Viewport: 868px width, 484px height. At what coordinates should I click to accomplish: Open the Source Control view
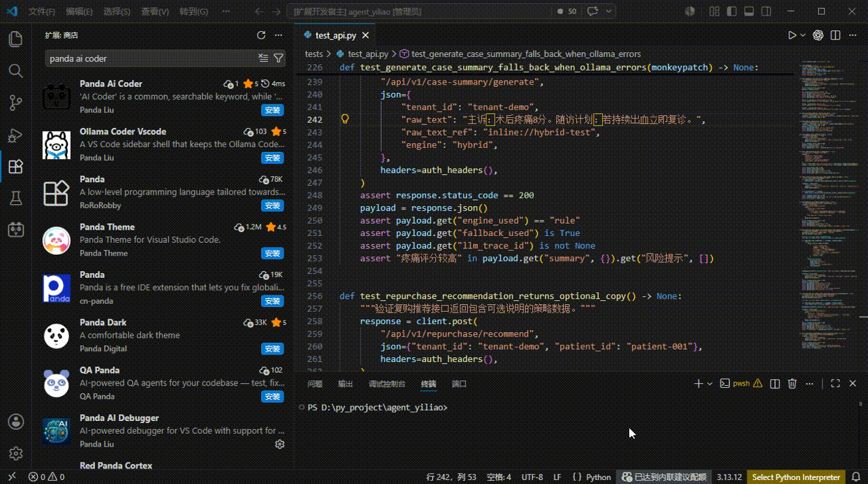[x=15, y=103]
